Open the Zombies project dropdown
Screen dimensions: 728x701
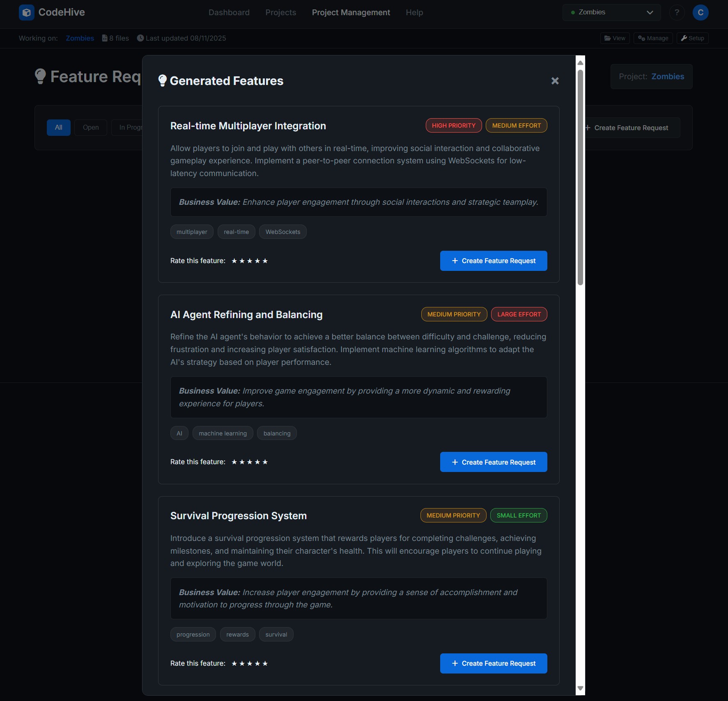click(611, 12)
